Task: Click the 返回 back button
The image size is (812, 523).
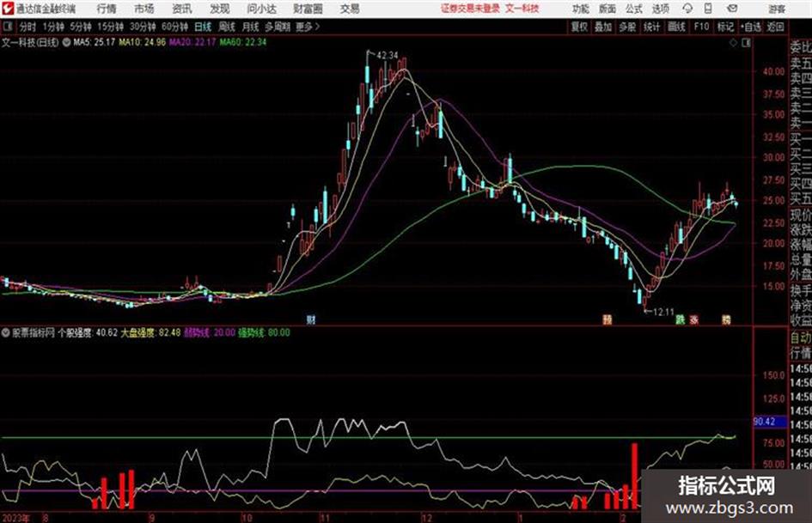Action: click(775, 27)
